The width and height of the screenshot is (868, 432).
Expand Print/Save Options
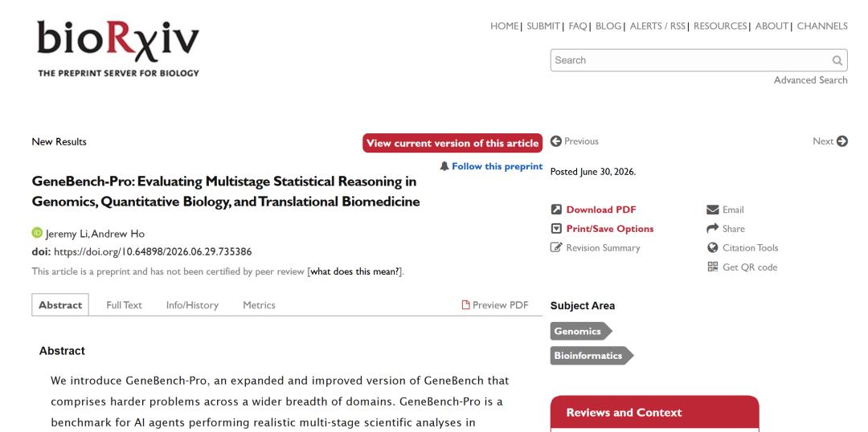point(609,228)
